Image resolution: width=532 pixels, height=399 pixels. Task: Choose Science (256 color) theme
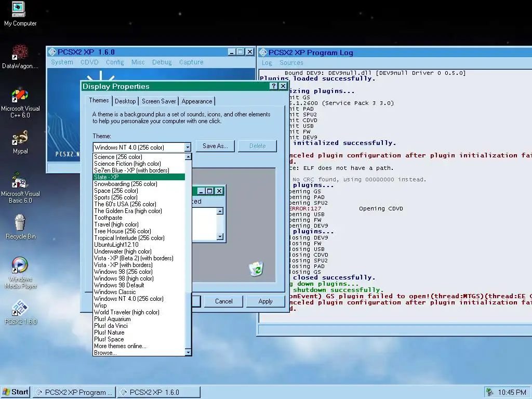point(139,157)
